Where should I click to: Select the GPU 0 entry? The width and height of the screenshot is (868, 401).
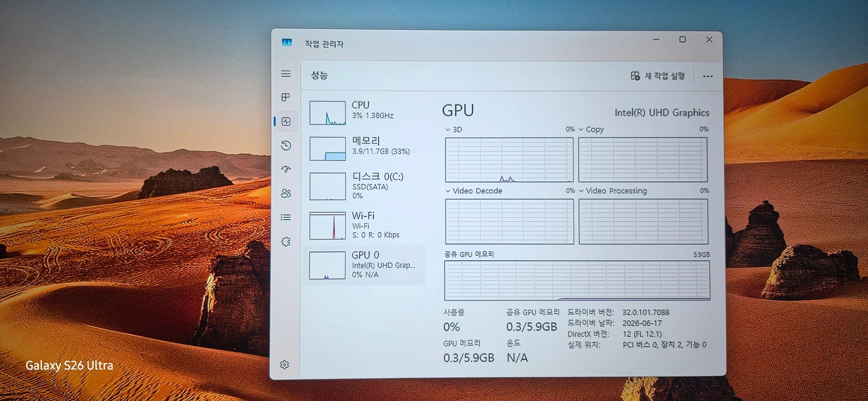coord(364,265)
